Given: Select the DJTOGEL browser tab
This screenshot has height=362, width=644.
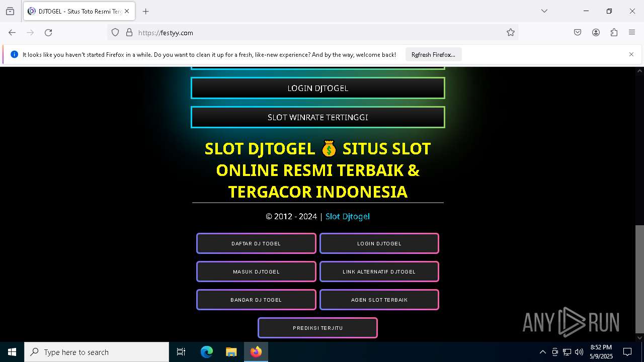Looking at the screenshot, I should click(79, 11).
